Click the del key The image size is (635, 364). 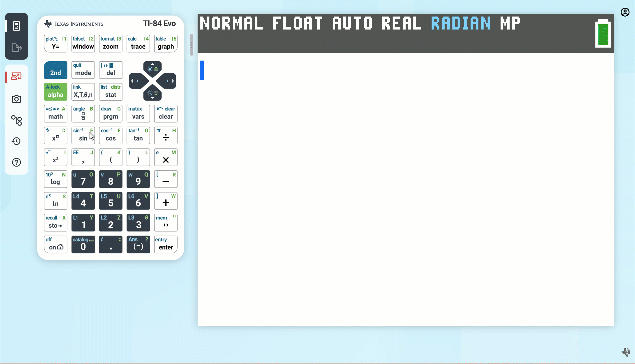coord(110,70)
